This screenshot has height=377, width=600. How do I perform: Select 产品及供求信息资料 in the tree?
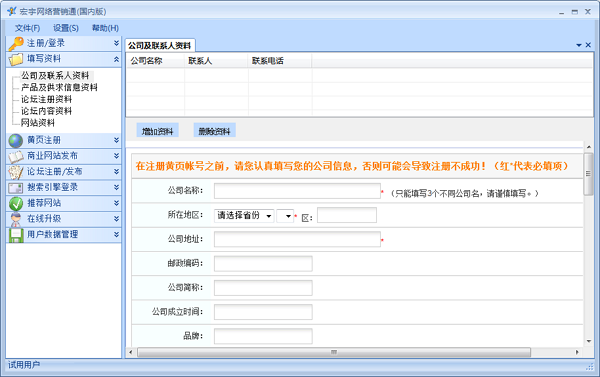[59, 88]
